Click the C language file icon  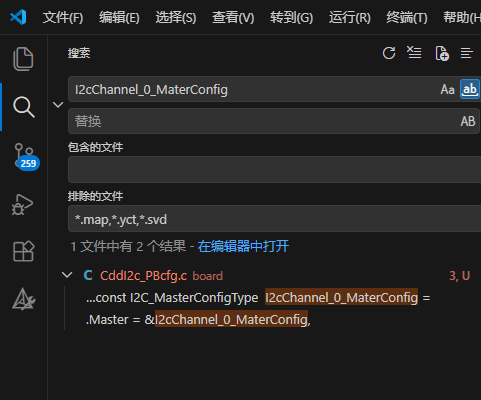pyautogui.click(x=88, y=275)
